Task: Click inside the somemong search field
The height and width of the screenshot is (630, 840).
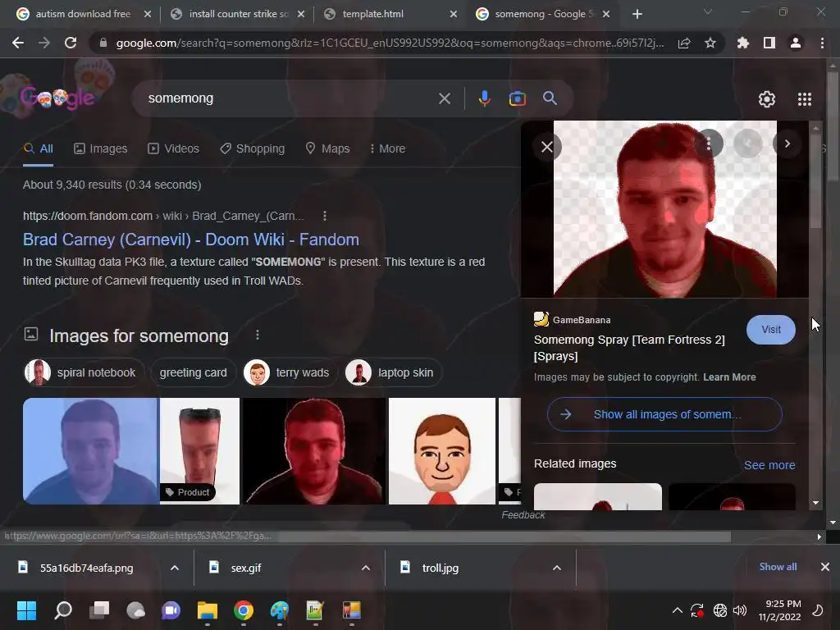Action: tap(290, 98)
